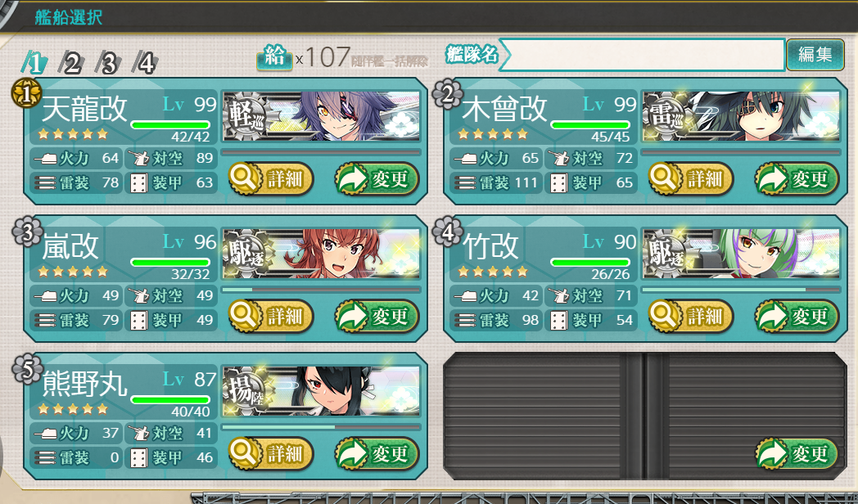Image resolution: width=858 pixels, height=504 pixels.
Task: Switch to fleet tab 3
Action: point(108,62)
